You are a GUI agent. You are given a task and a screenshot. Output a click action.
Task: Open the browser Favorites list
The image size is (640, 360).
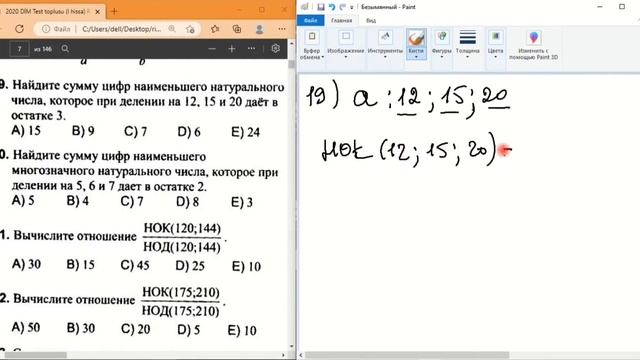215,29
